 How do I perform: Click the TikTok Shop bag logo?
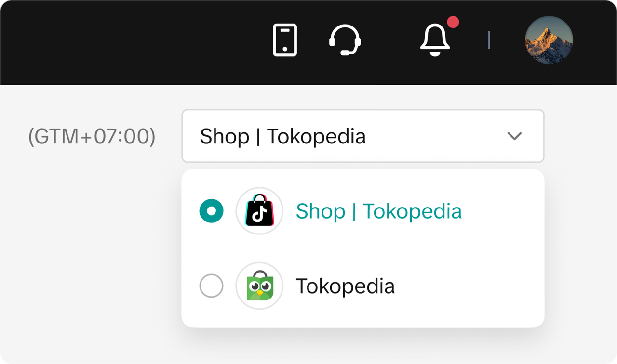pos(259,211)
